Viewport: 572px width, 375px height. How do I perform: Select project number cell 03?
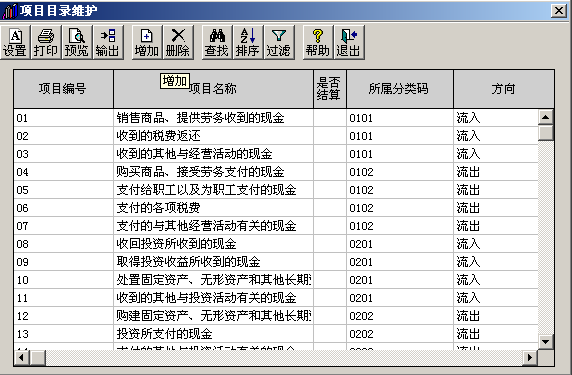63,154
